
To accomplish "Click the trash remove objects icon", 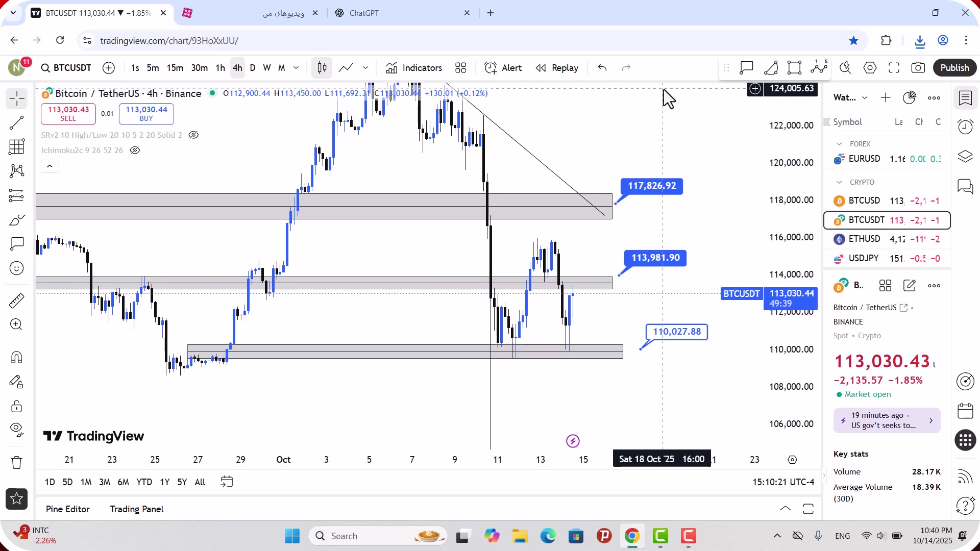I will (x=16, y=463).
